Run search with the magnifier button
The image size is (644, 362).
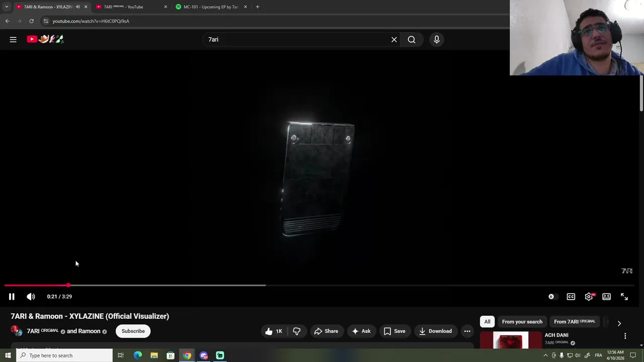coord(412,39)
